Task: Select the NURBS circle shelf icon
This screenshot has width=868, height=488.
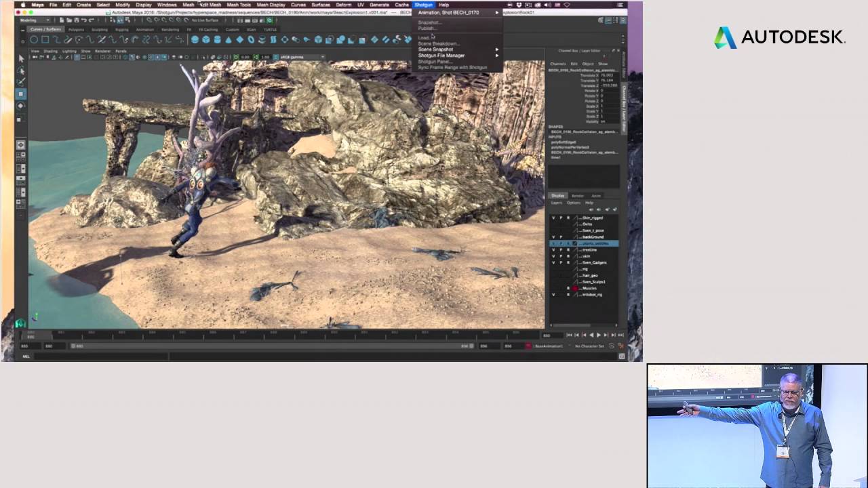Action: (33, 40)
